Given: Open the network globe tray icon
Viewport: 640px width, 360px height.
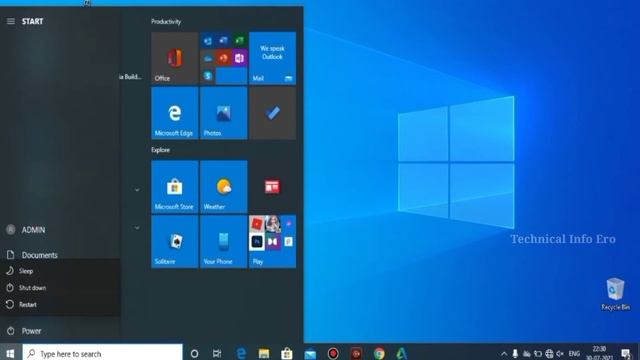Looking at the screenshot, I should [549, 354].
